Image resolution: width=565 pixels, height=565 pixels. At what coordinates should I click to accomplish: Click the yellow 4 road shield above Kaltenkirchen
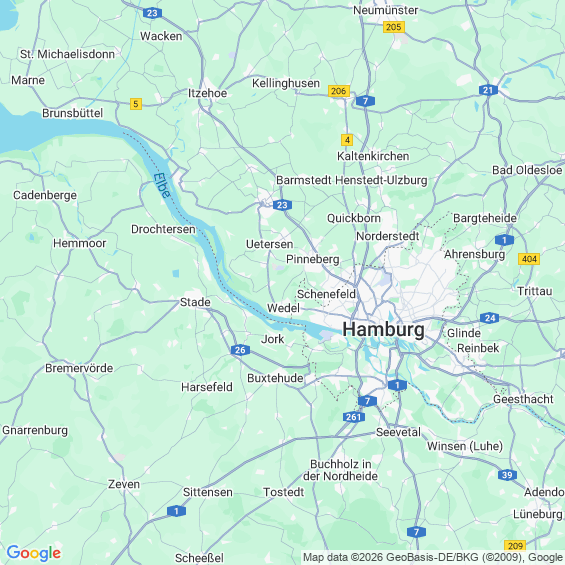[x=347, y=140]
